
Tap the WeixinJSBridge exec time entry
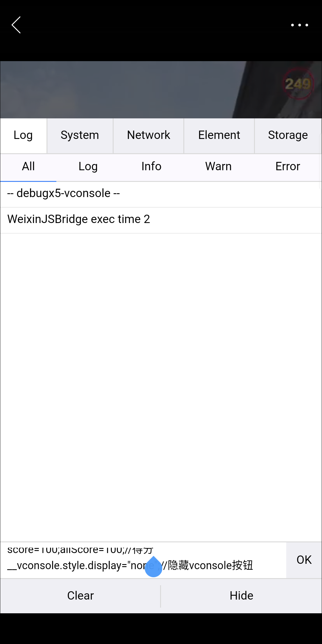click(161, 219)
